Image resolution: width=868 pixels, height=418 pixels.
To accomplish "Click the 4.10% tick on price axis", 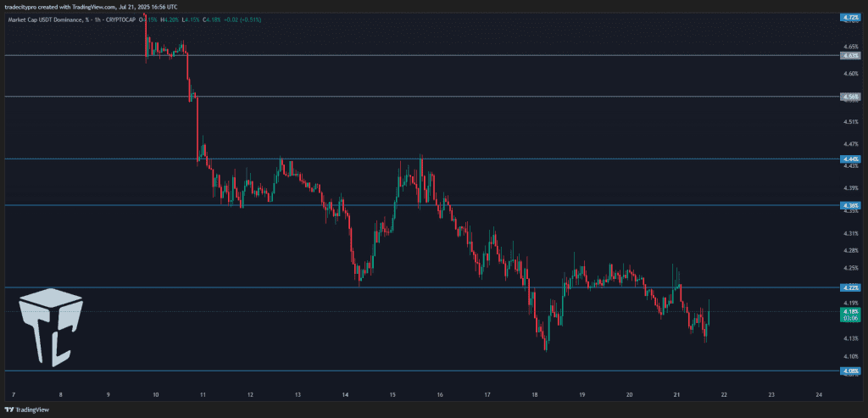I will (849, 356).
